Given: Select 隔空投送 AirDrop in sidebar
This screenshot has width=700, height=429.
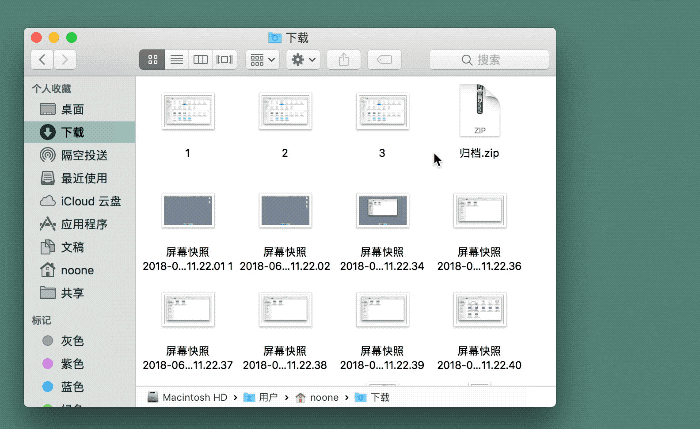Looking at the screenshot, I should (x=83, y=155).
